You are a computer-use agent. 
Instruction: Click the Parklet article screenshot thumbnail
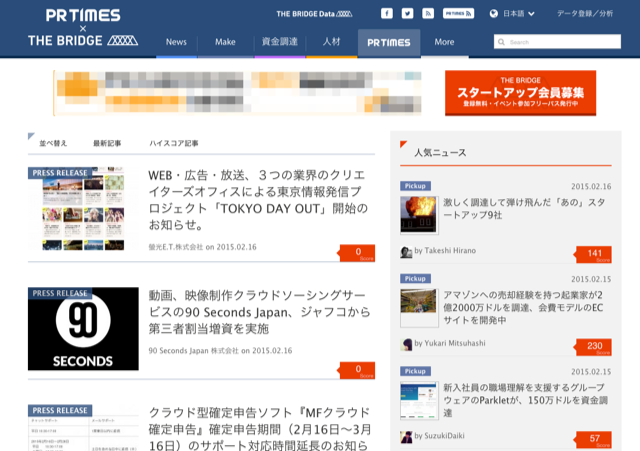(419, 400)
